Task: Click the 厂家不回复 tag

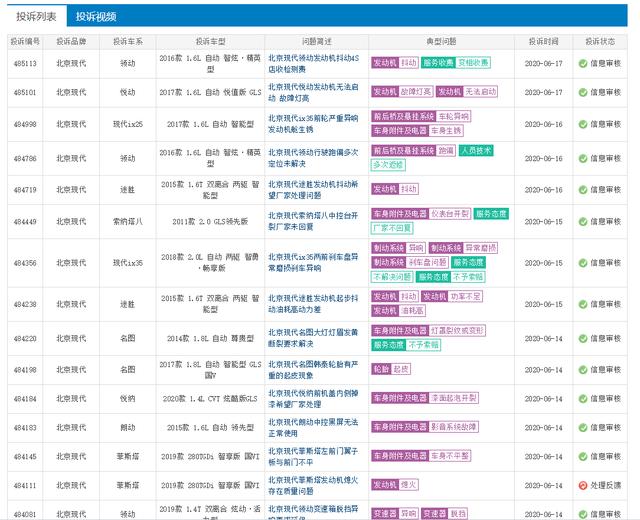Action: click(392, 228)
